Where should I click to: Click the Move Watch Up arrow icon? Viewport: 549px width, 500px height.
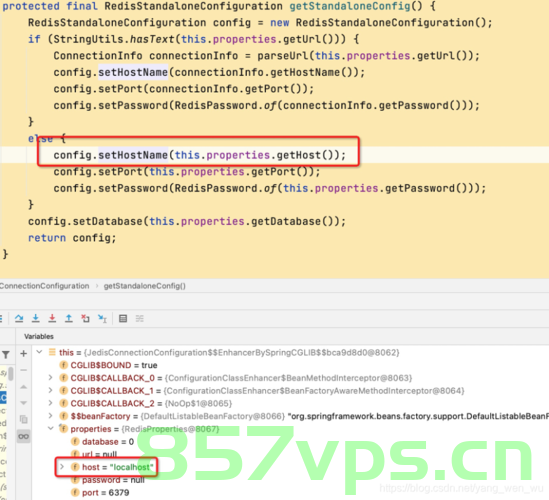(23, 387)
